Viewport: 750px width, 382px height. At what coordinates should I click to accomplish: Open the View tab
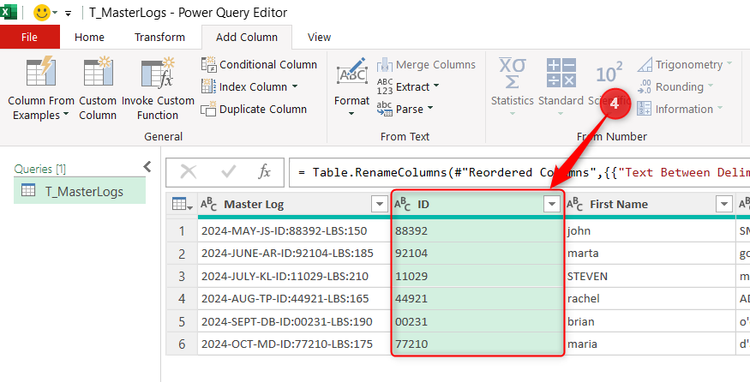pyautogui.click(x=319, y=37)
